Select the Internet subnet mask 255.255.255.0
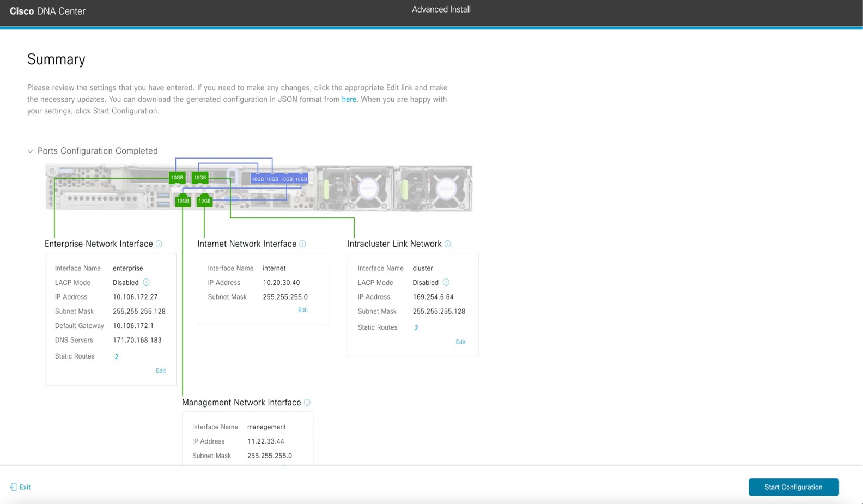The image size is (863, 504). (x=285, y=297)
